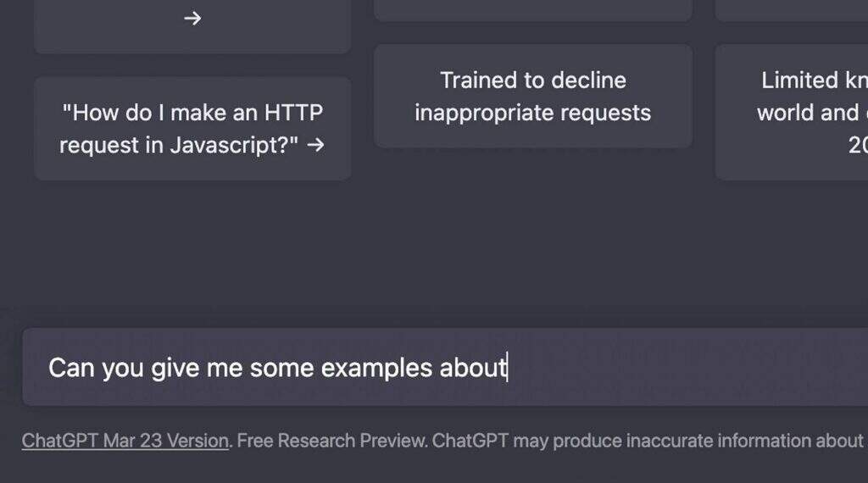Click the word "you" in the typed prompt
Image resolution: width=868 pixels, height=483 pixels.
123,368
